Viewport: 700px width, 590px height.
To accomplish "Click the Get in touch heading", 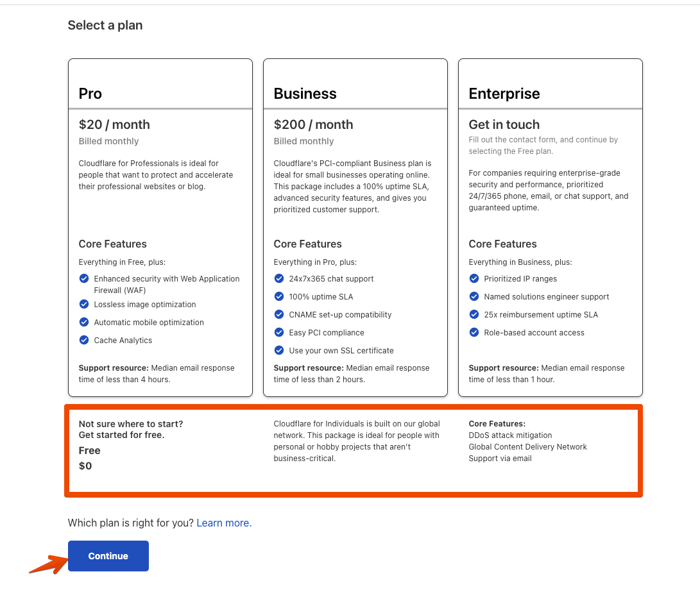I will tap(504, 124).
